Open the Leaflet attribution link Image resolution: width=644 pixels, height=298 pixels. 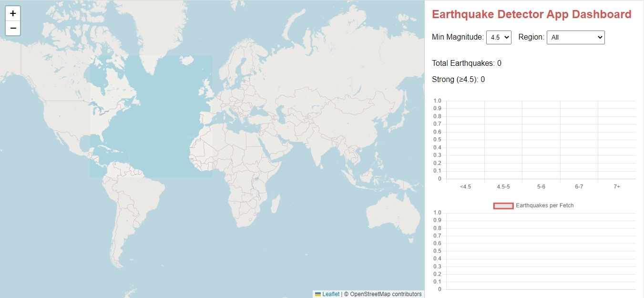pyautogui.click(x=331, y=294)
